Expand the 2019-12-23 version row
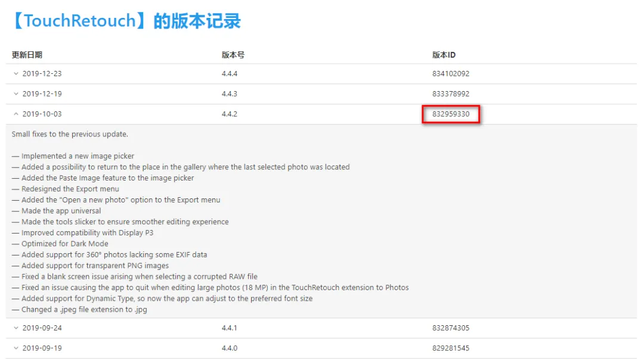The image size is (644, 361). [x=16, y=74]
